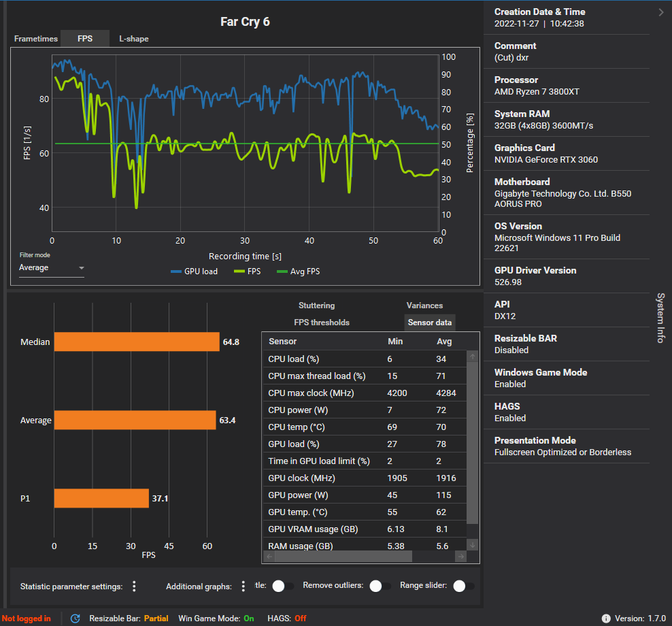Viewport: 672px width, 626px height.
Task: Click the Sensor column header
Action: (282, 342)
